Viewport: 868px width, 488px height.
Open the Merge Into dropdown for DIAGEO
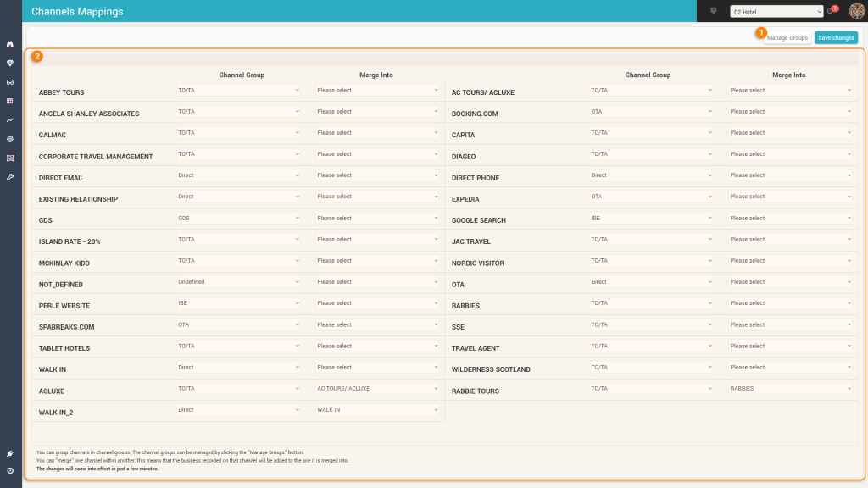[790, 154]
